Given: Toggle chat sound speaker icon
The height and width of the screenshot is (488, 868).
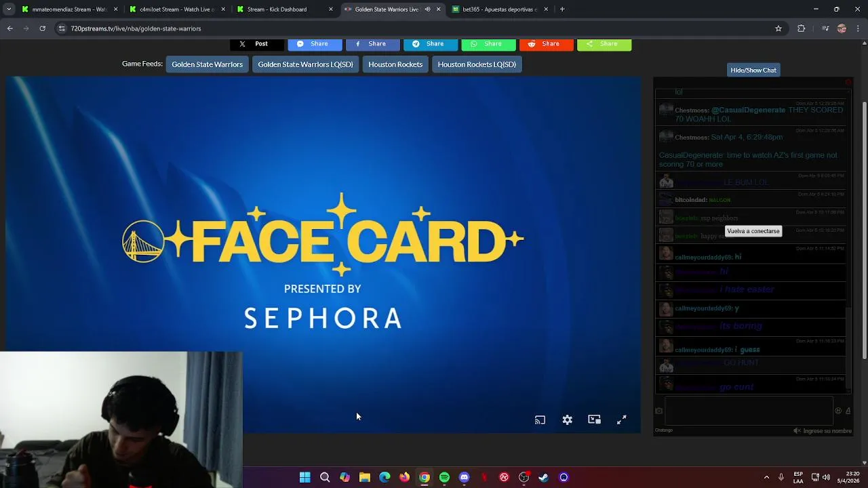Looking at the screenshot, I should coord(797,431).
